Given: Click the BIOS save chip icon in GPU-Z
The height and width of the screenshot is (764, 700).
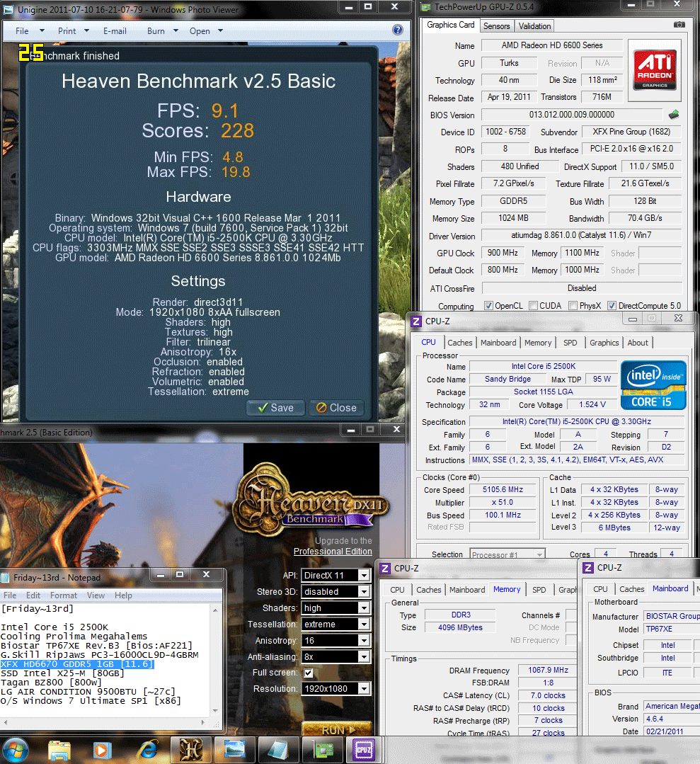Looking at the screenshot, I should [674, 115].
